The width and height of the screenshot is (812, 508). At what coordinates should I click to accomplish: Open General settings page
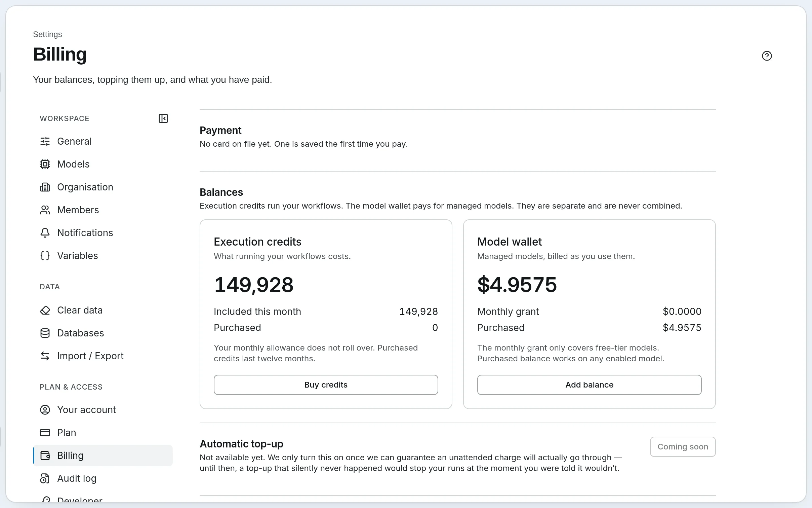pos(103,141)
